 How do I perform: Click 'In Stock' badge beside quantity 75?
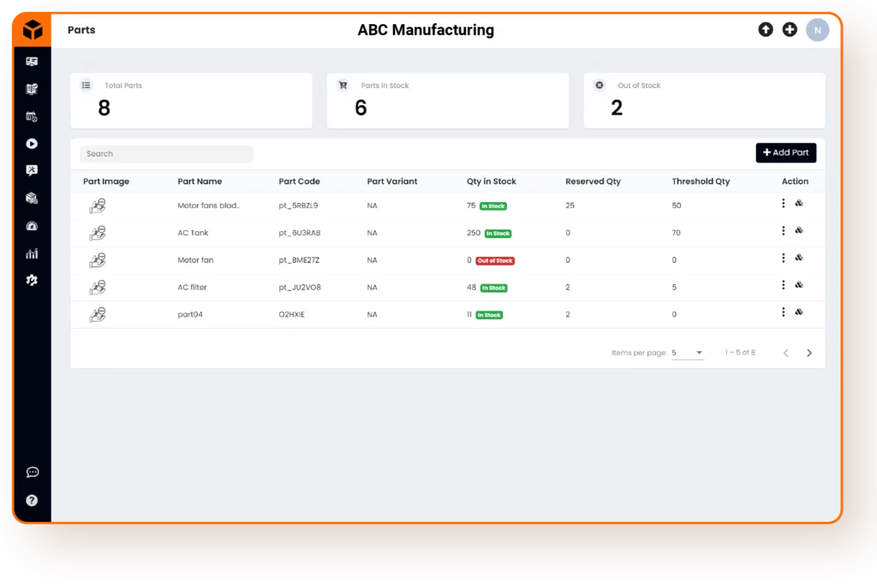coord(493,205)
